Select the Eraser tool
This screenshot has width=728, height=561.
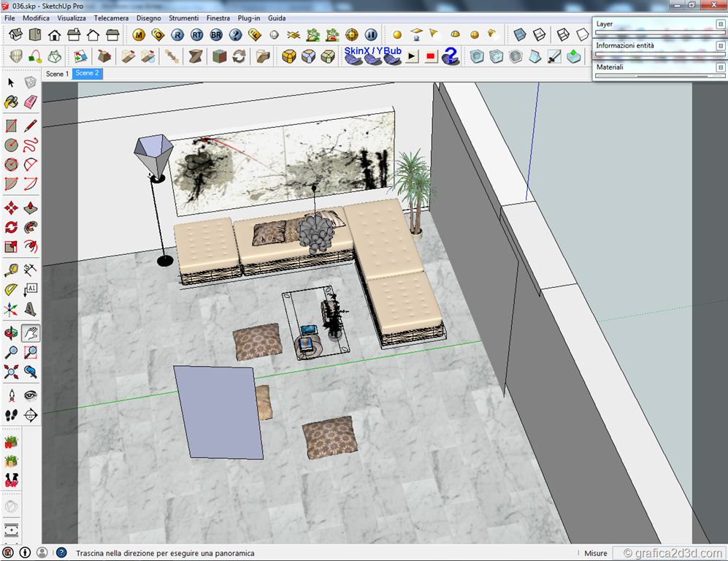(x=30, y=102)
